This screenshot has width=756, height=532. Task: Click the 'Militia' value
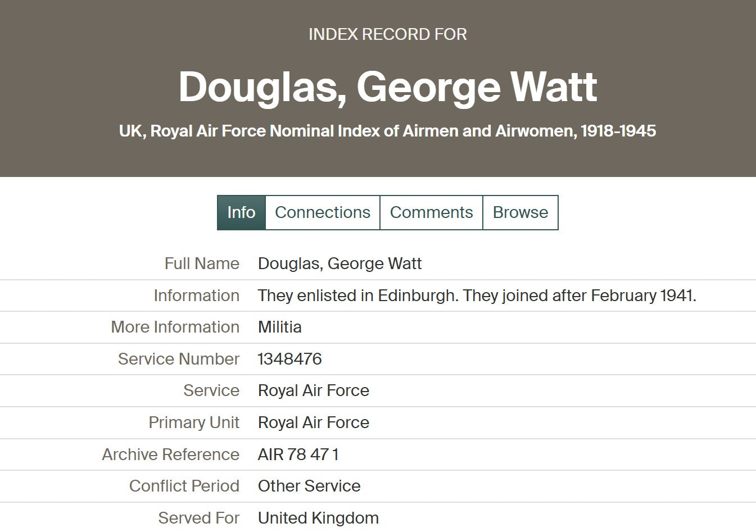click(280, 327)
